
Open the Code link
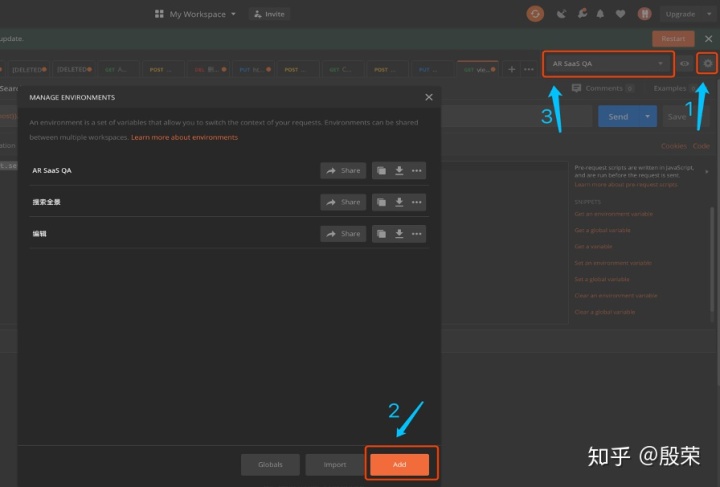[701, 146]
